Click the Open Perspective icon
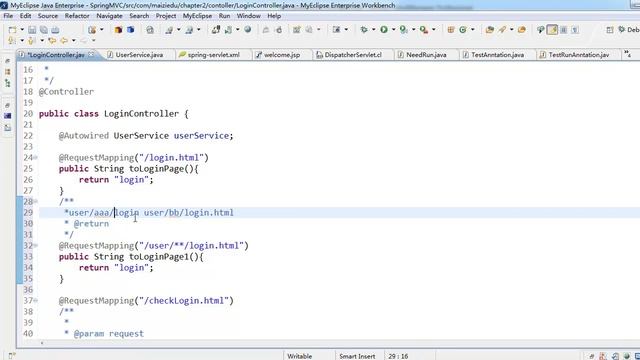Image resolution: width=640 pixels, height=360 pixels. click(610, 30)
